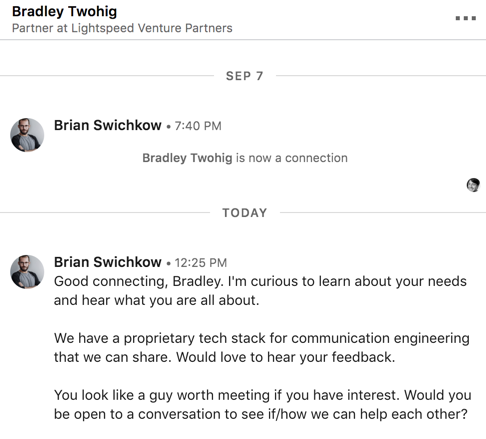Viewport: 486px width, 439px height.
Task: Click bold Bradley Twohig in connection notice
Action: [187, 158]
